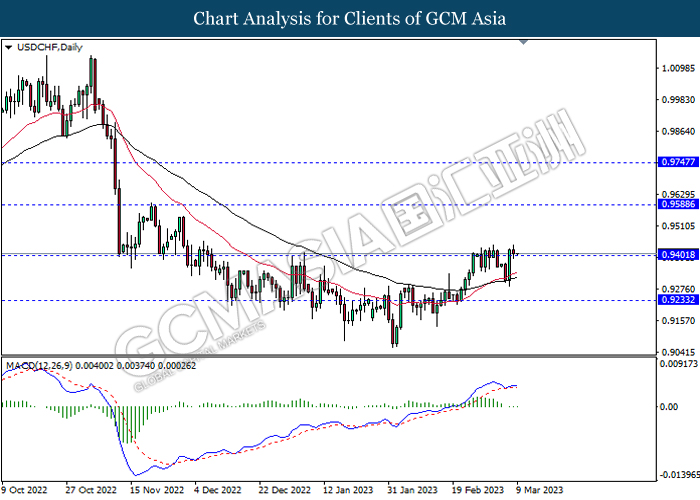700x500 pixels.
Task: Click the 1.00985 price axis value
Action: (679, 68)
